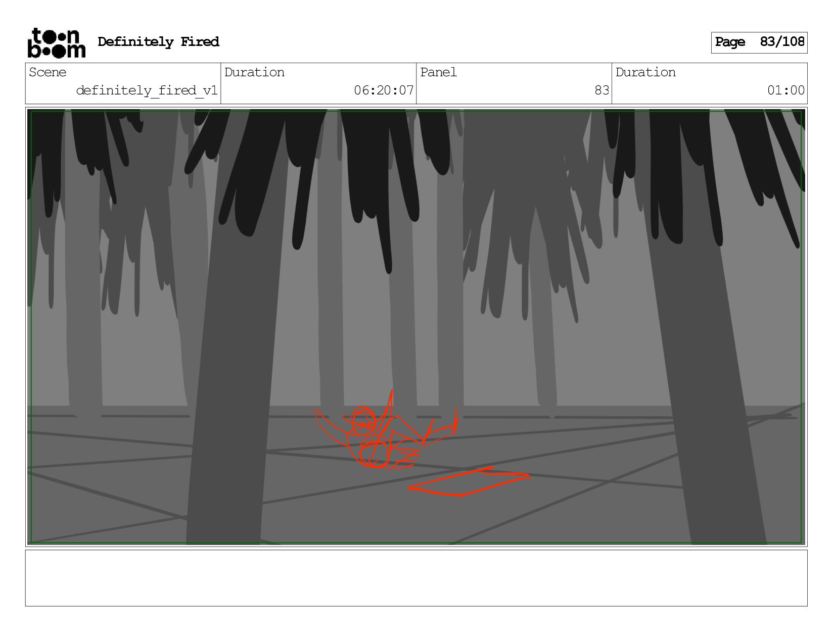This screenshot has width=834, height=644.
Task: Select the panel number '83' value
Action: tap(601, 90)
